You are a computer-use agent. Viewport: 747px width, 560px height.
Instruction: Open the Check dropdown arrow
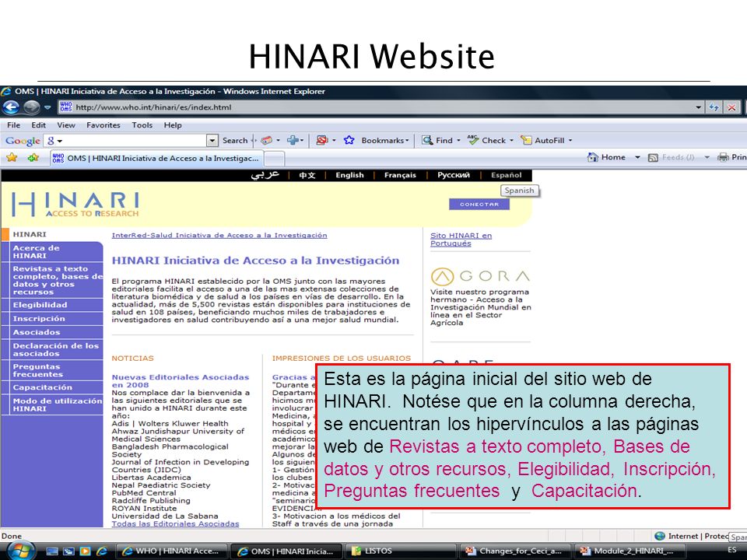[x=512, y=141]
